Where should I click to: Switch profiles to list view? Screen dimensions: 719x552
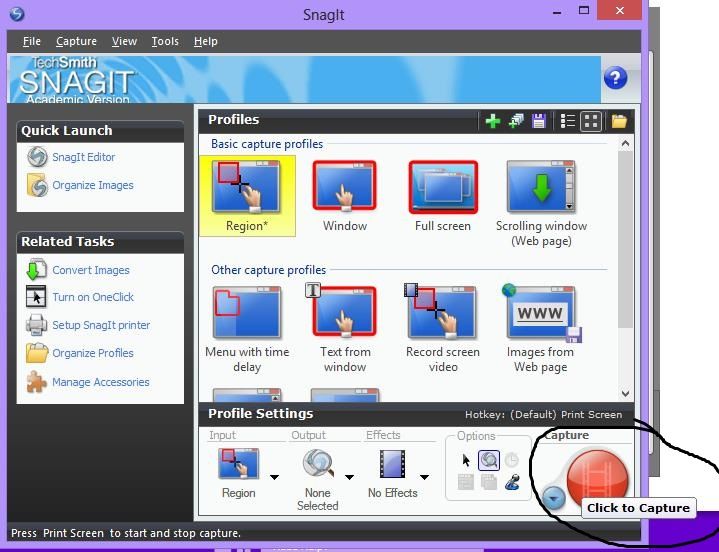coord(568,121)
